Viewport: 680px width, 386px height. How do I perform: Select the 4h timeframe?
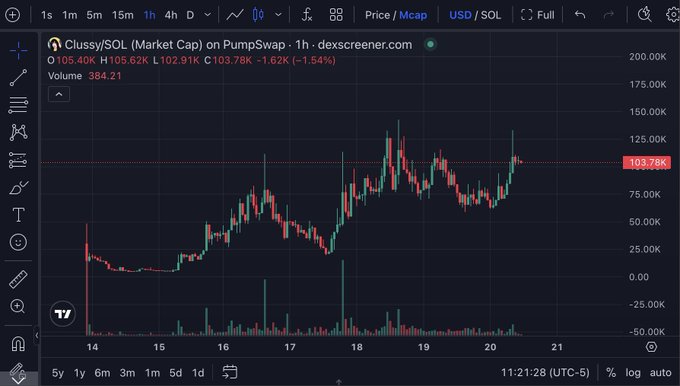click(x=171, y=15)
